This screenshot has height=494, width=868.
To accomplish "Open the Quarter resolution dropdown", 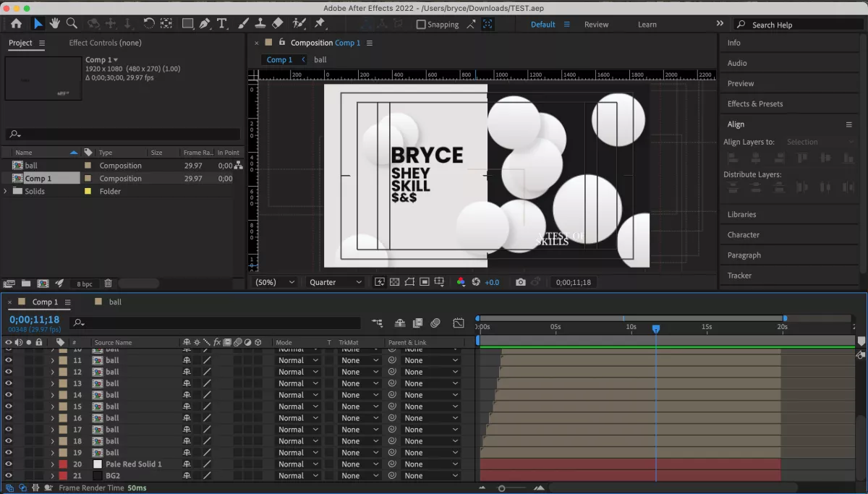I will click(x=335, y=282).
